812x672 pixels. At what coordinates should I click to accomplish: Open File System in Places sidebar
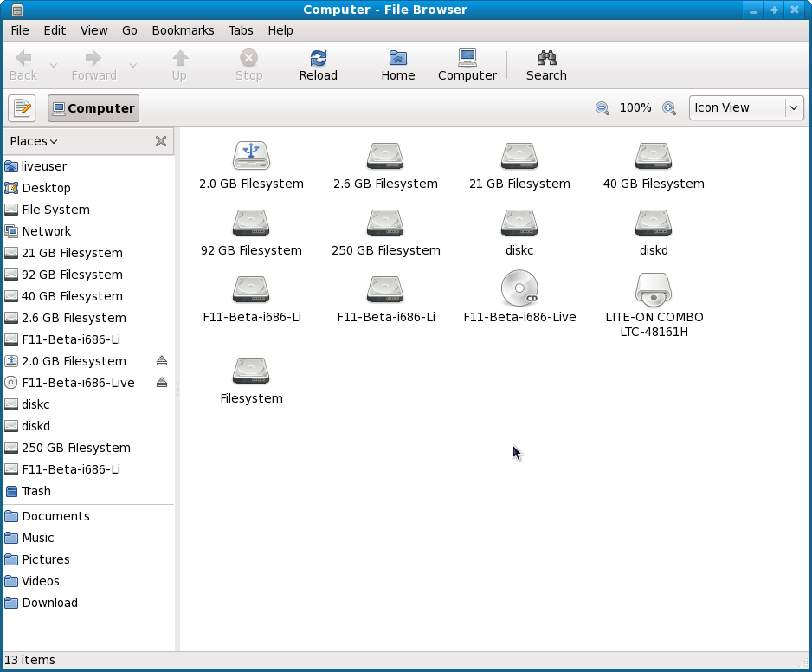click(88, 210)
